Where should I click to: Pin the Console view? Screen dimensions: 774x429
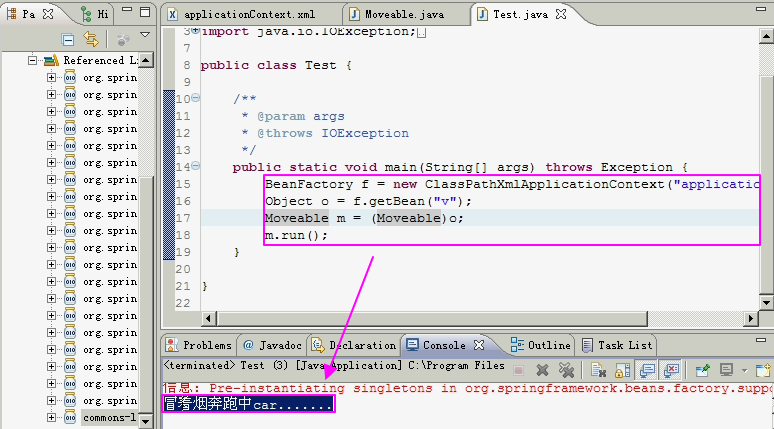[x=702, y=370]
